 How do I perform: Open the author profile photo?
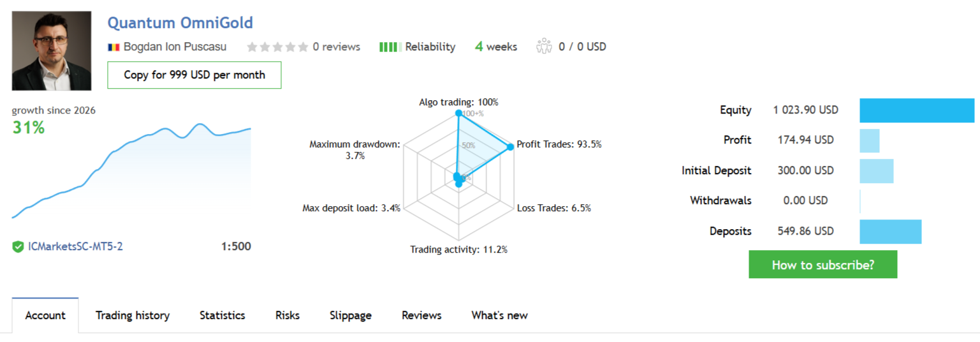52,50
